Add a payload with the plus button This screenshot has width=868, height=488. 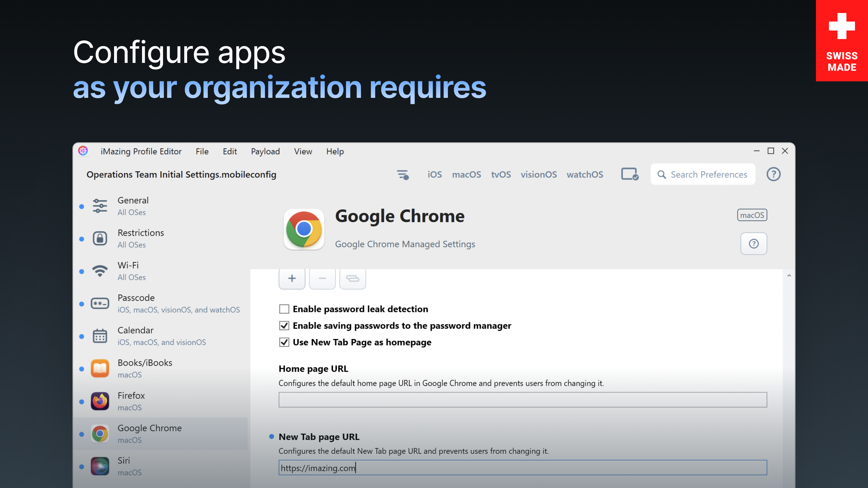point(292,278)
